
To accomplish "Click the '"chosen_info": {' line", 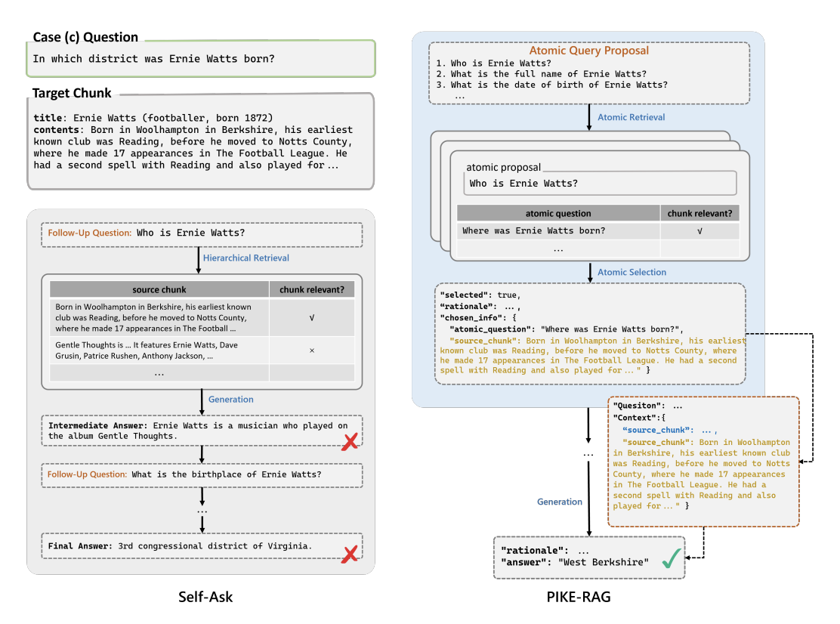I will [478, 317].
